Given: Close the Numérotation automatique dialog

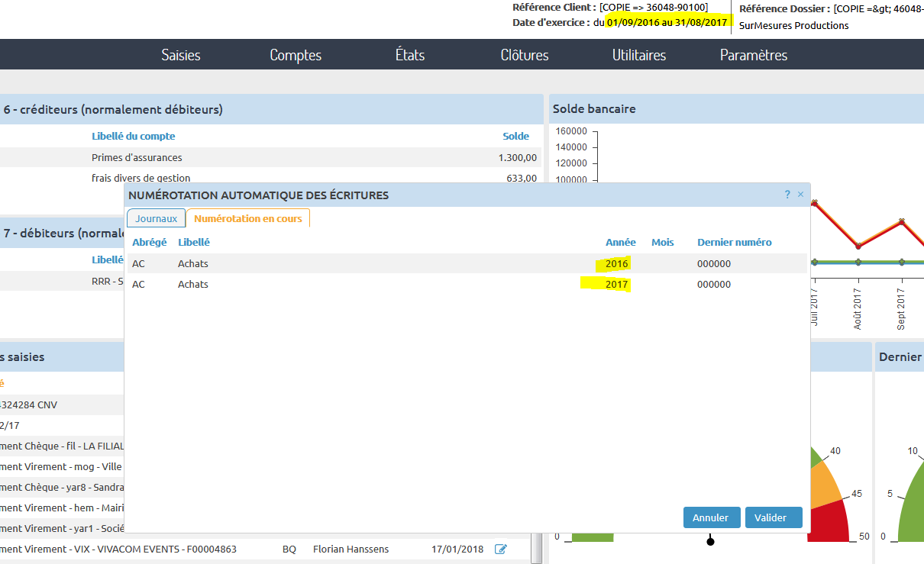Looking at the screenshot, I should point(800,195).
